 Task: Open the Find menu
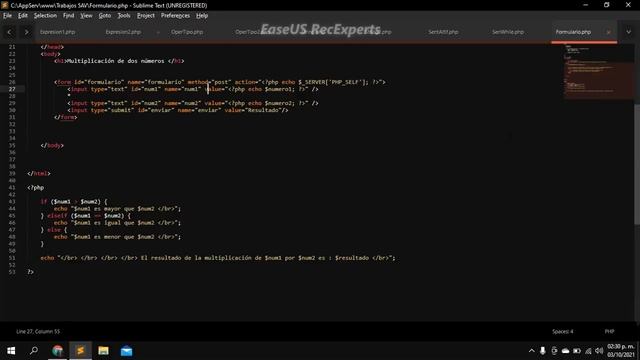[x=69, y=16]
